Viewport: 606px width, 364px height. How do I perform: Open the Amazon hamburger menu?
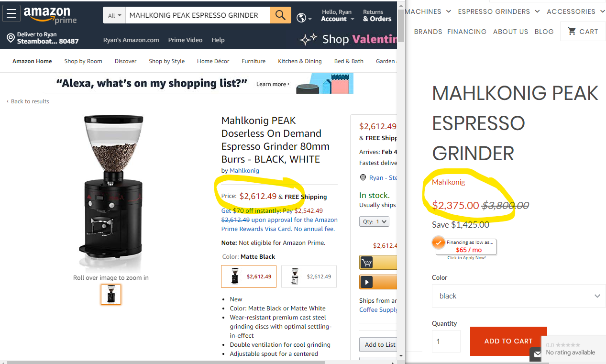[x=11, y=14]
